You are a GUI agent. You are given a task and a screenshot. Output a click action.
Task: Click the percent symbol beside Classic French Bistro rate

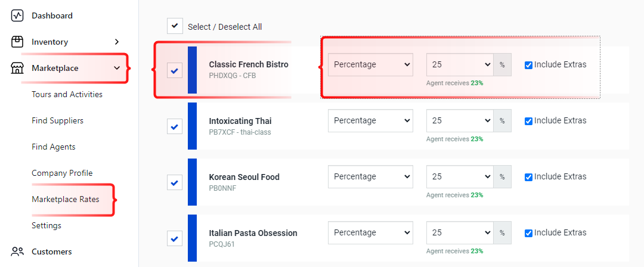[502, 64]
